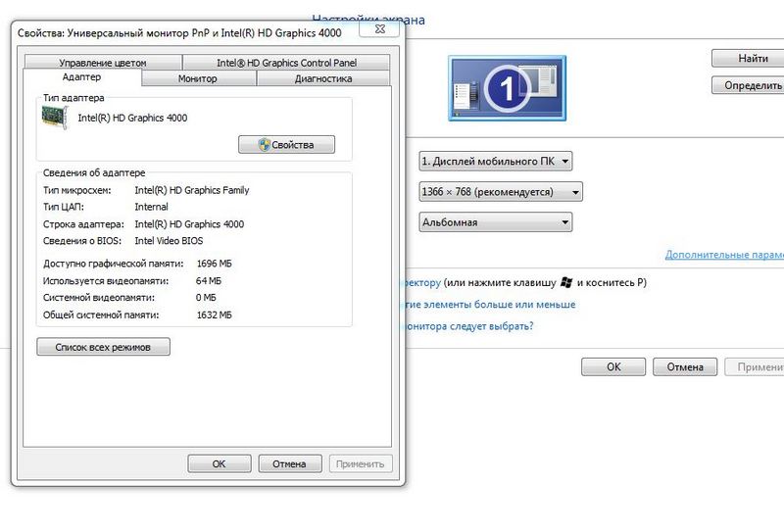Viewport: 784px width, 532px height.
Task: Open the Диагностика tab
Action: 322,78
